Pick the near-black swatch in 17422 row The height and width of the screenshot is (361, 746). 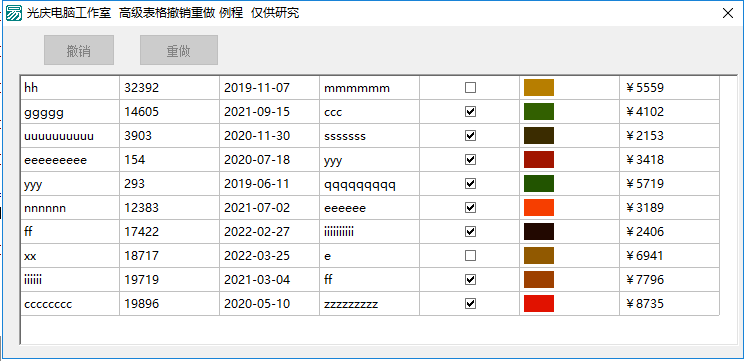tap(539, 232)
